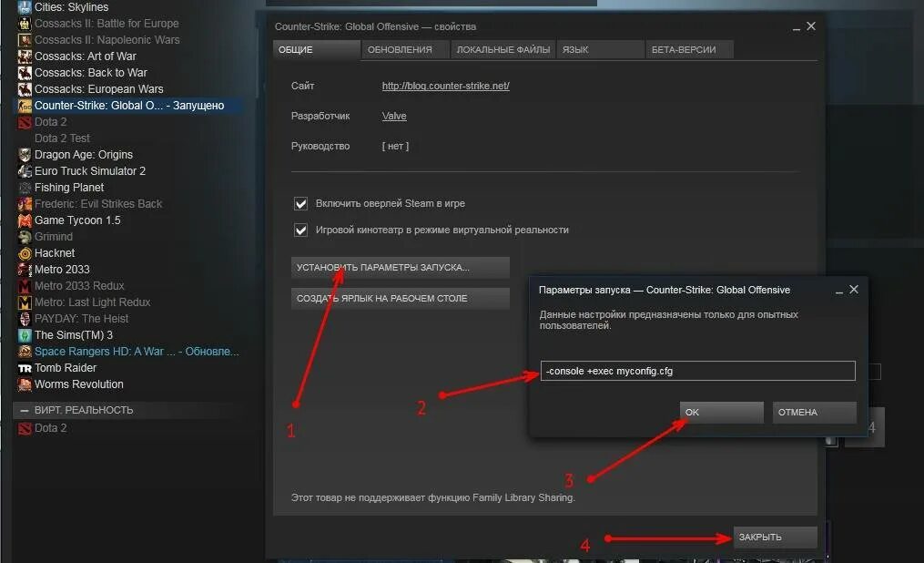The image size is (924, 563).
Task: Open the ОБЩИЕ tab
Action: point(317,49)
